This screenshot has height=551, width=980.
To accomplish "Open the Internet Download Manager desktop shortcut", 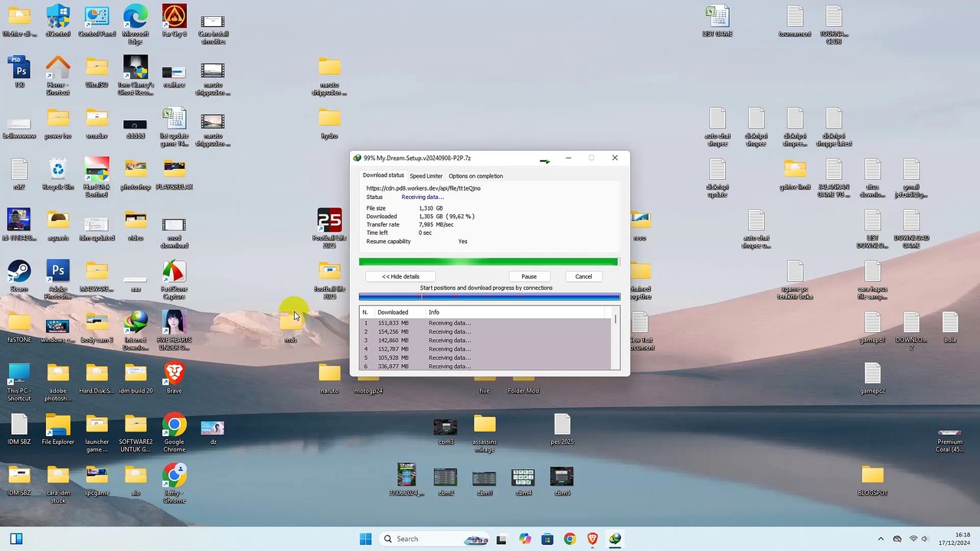I will pos(136,331).
